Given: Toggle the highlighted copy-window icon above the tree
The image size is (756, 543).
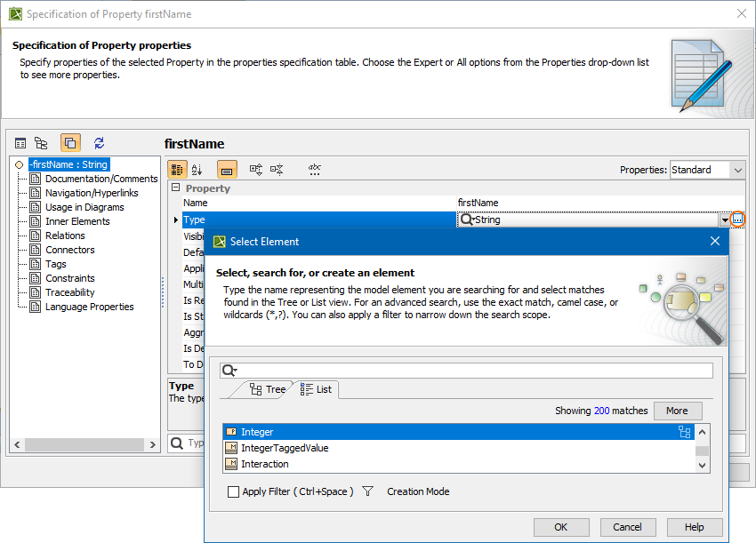Looking at the screenshot, I should pyautogui.click(x=70, y=143).
